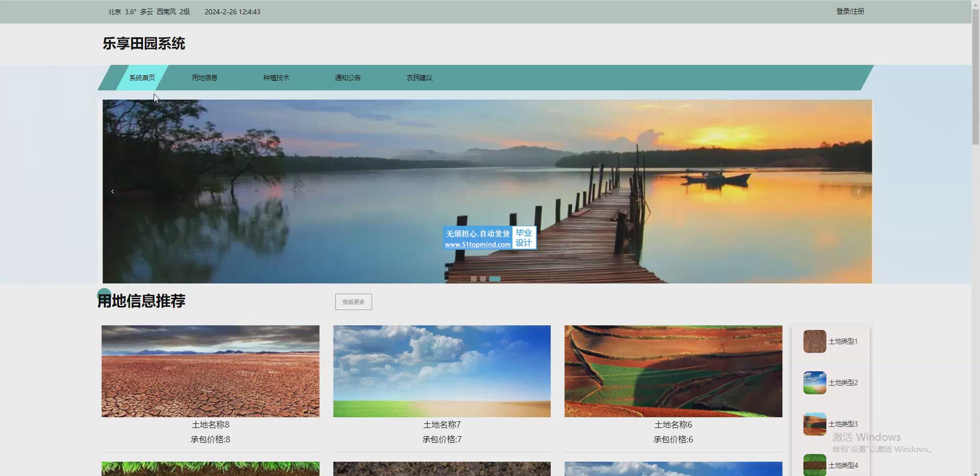Select the active third carousel indicator
980x476 pixels.
(x=495, y=279)
